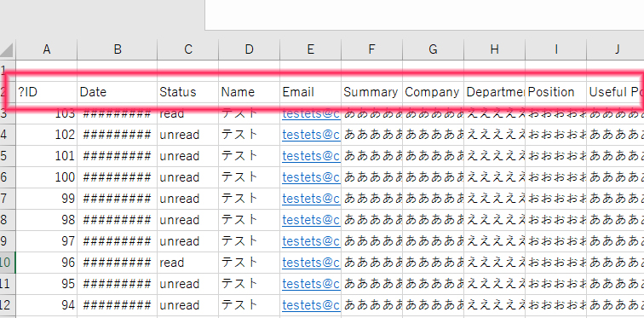Select the ######### date cell in row 5
This screenshot has width=644, height=318.
117,156
